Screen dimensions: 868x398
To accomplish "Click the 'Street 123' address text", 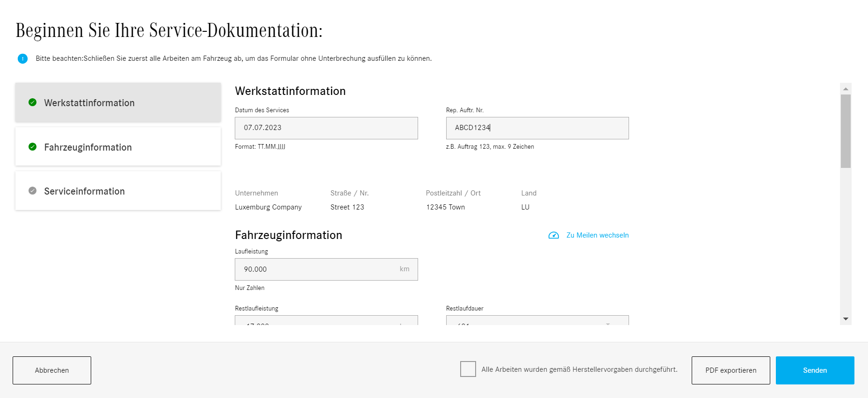I will (347, 207).
